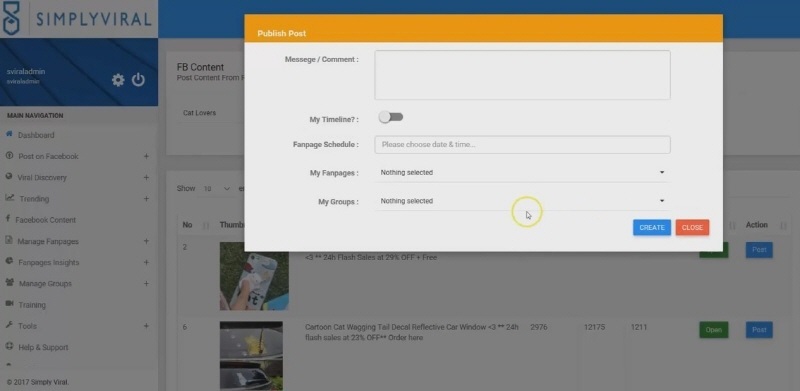The image size is (800, 391).
Task: Click the 2976 value in row 6
Action: coord(539,327)
